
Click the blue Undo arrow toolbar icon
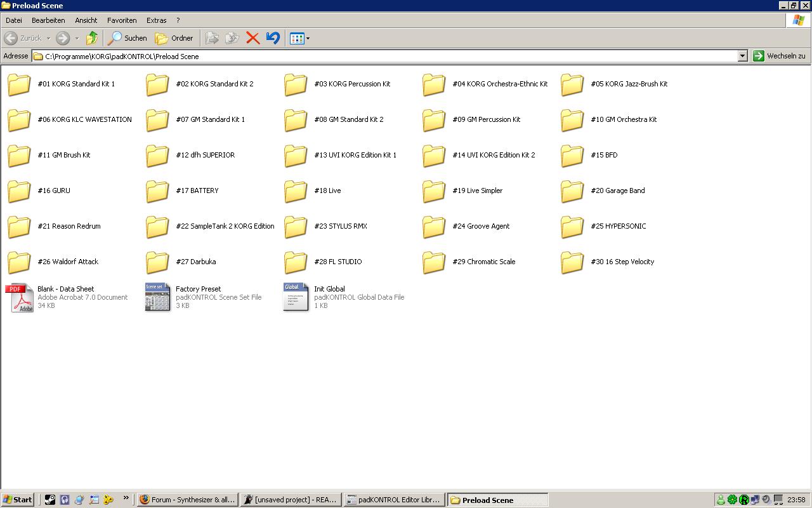pyautogui.click(x=273, y=38)
